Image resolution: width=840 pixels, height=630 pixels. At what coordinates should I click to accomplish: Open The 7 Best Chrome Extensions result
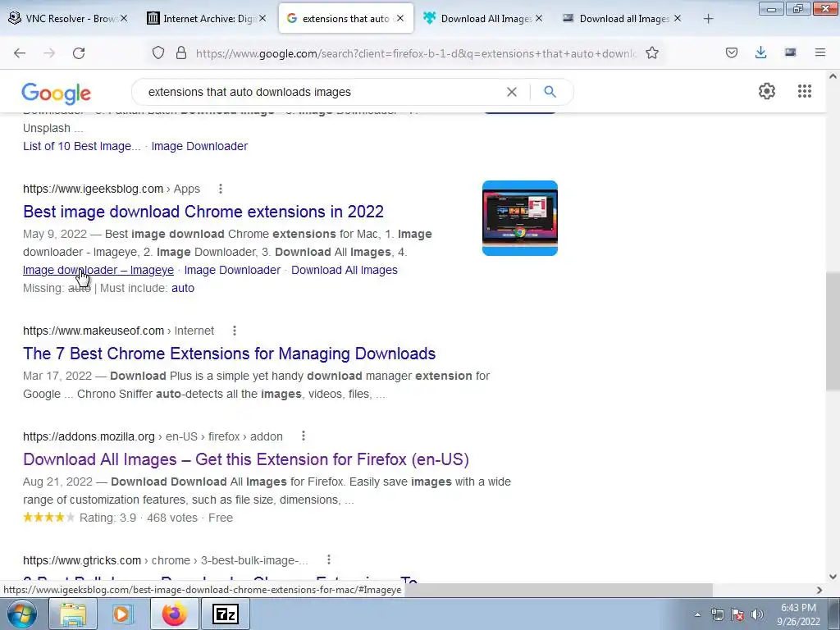pos(230,354)
